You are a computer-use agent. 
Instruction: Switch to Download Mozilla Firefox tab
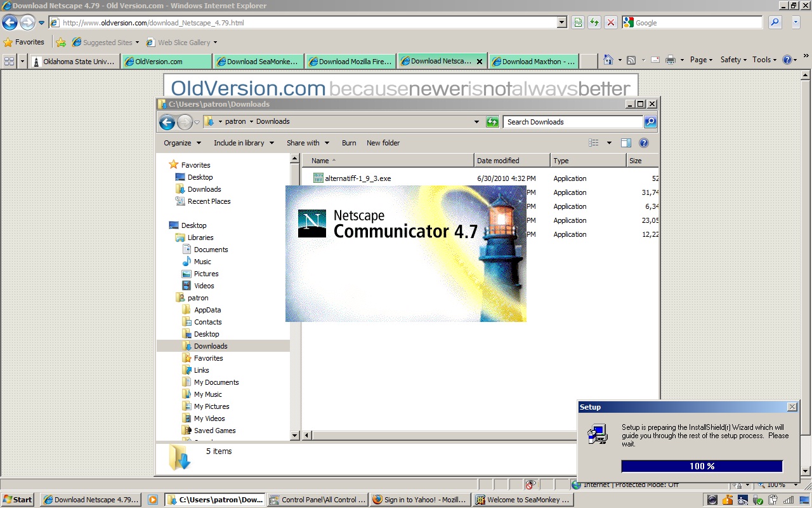coord(350,62)
